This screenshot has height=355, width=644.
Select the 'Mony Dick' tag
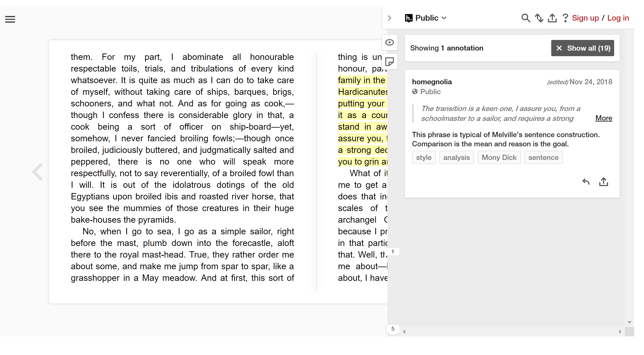(499, 158)
